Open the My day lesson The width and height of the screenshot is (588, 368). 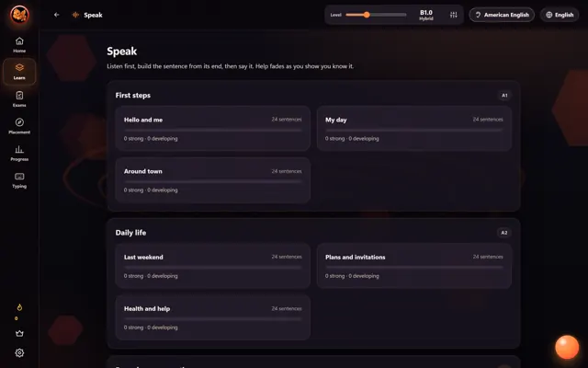[x=414, y=129]
